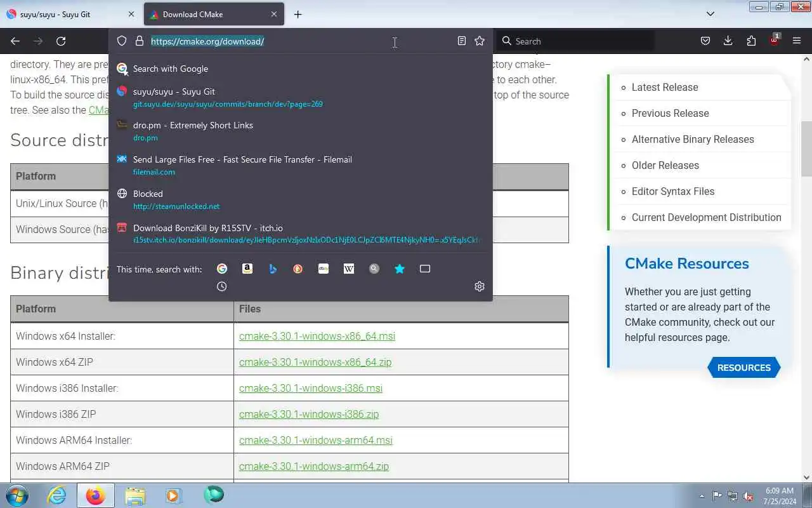The width and height of the screenshot is (812, 508).
Task: Select dro.pm Extremely Short Links suggestion
Action: pyautogui.click(x=301, y=131)
